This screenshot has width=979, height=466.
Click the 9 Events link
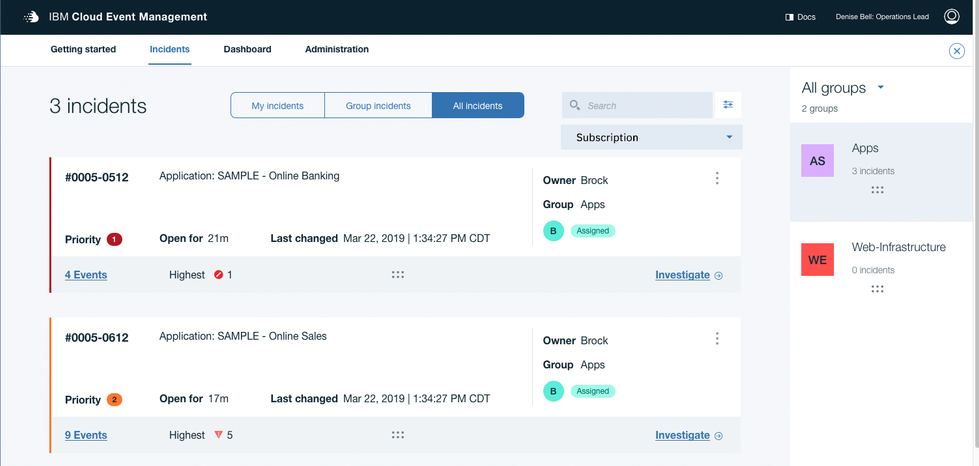click(x=86, y=435)
